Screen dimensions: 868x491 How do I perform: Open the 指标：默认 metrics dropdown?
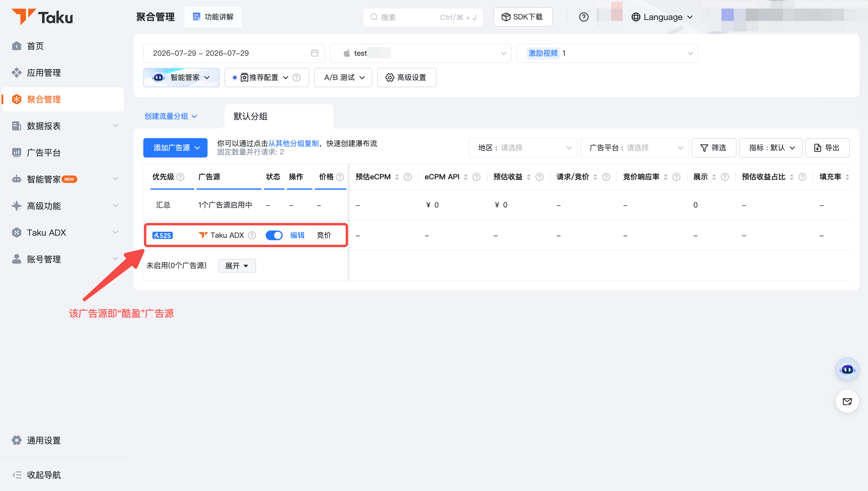770,148
